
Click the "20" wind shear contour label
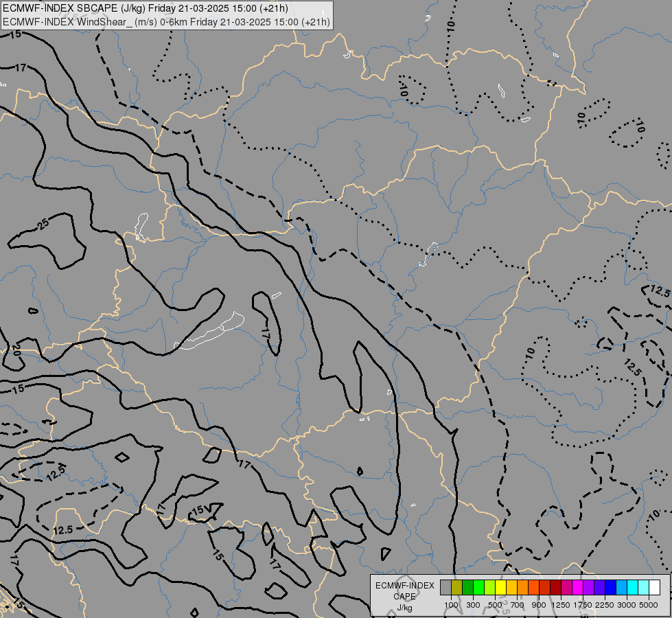(16, 350)
